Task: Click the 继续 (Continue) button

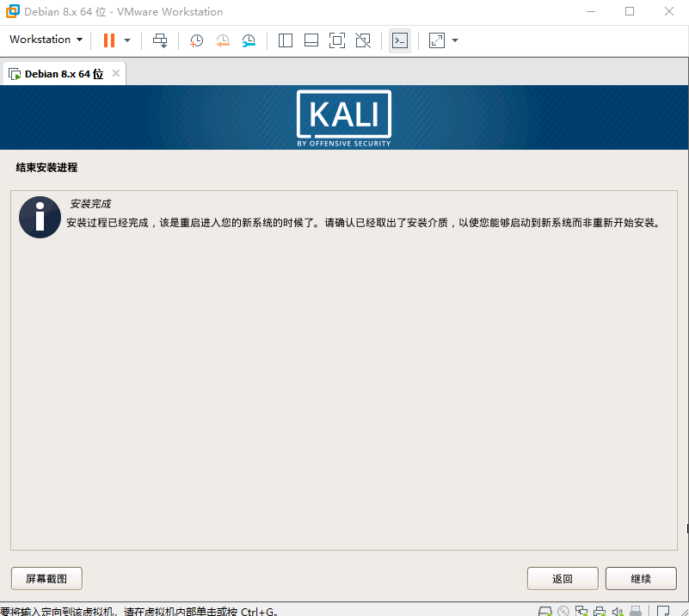Action: pyautogui.click(x=641, y=578)
